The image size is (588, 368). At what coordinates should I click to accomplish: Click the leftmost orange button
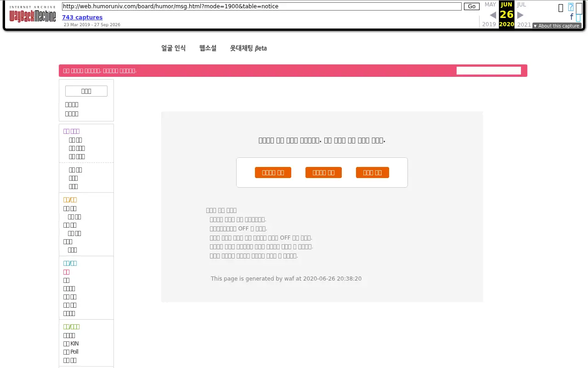click(x=273, y=172)
